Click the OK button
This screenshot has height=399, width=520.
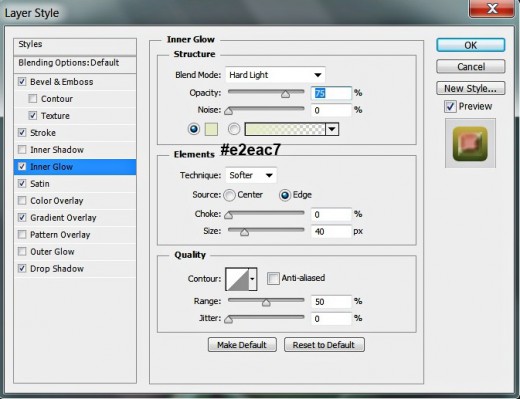[x=471, y=45]
